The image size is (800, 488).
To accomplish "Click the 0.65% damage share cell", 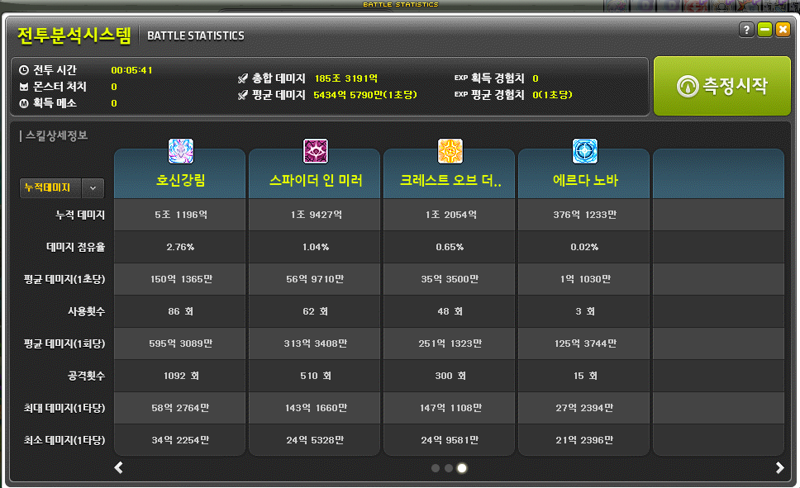I will pyautogui.click(x=449, y=247).
